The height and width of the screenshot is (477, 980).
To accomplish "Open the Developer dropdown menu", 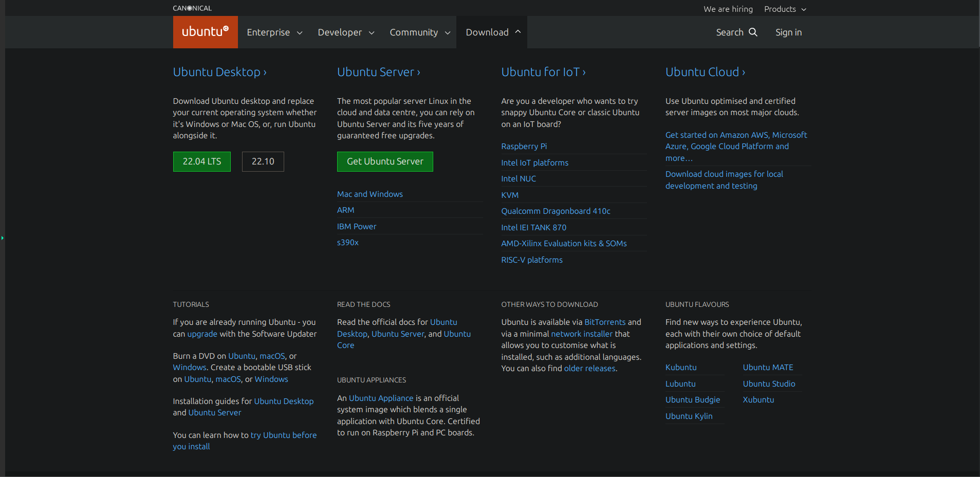I will (346, 32).
